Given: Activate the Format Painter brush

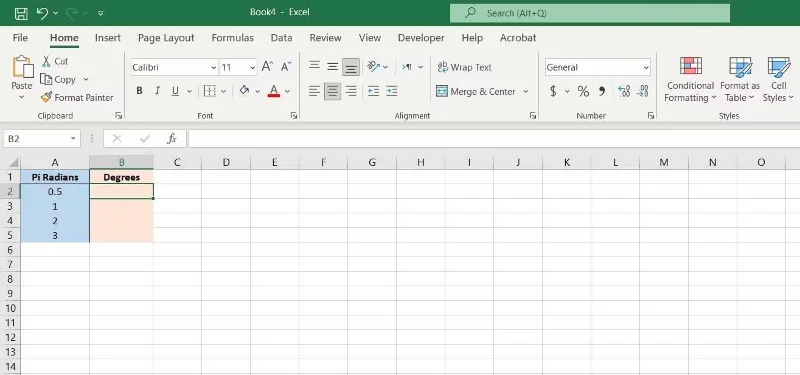Looking at the screenshot, I should (77, 97).
